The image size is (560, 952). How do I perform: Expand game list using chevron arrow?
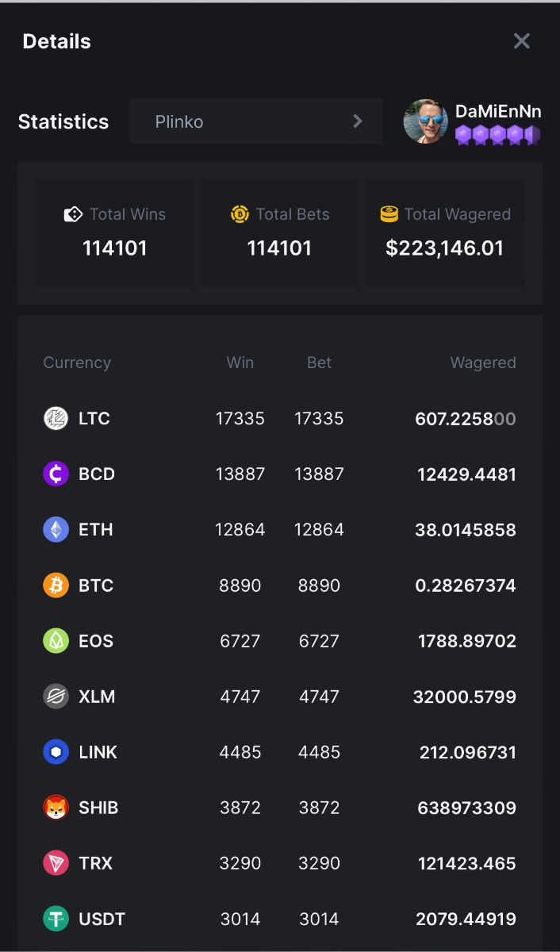pyautogui.click(x=358, y=121)
